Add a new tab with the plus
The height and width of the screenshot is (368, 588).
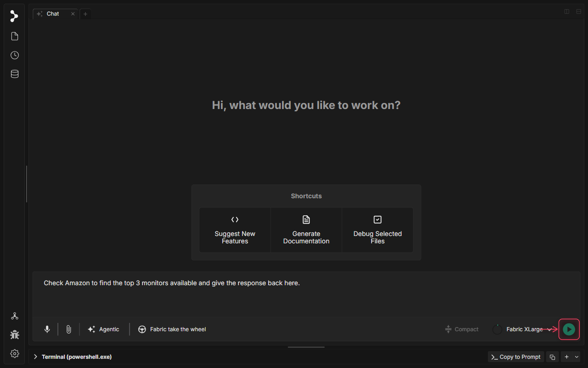point(85,14)
